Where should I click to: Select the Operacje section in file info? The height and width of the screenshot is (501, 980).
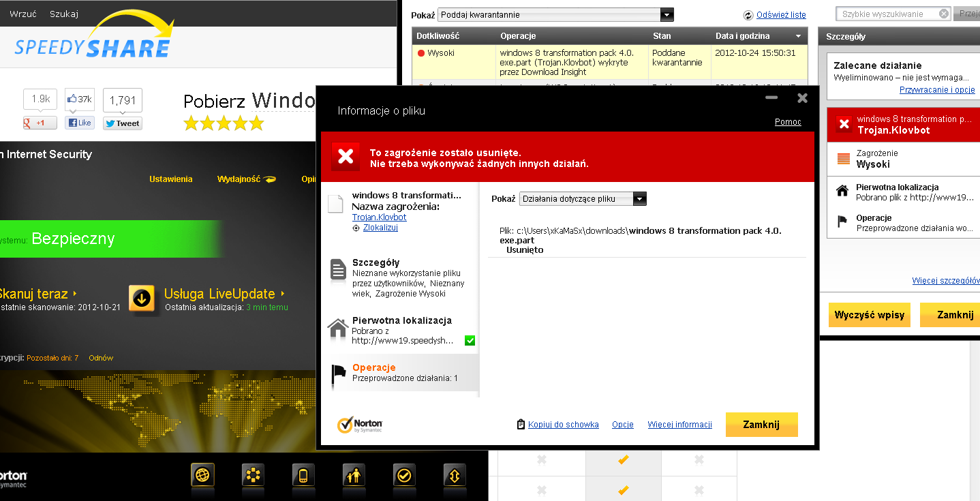click(x=400, y=373)
